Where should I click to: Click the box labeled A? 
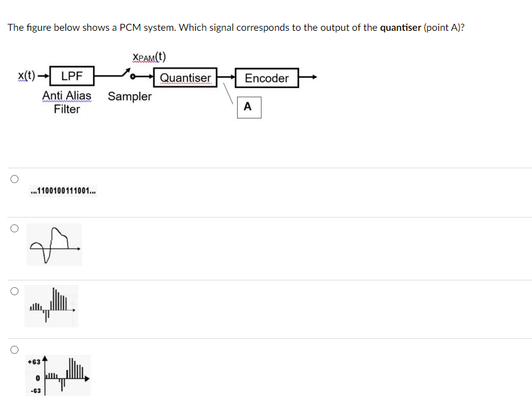point(249,107)
